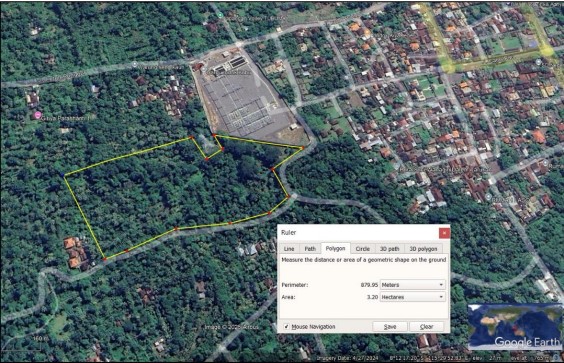Viewport: 564px width, 363px height.
Task: Switch to the Line tab
Action: coord(289,249)
